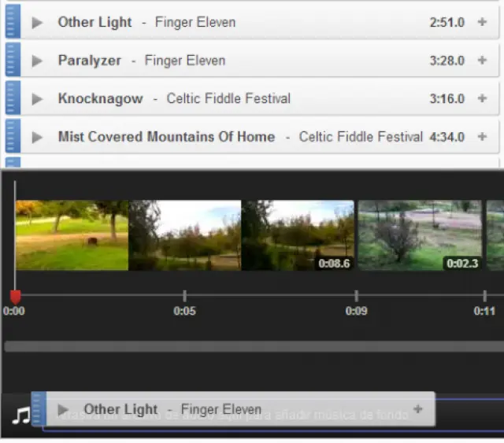
Task: Click the Knocknagow song title
Action: click(100, 99)
